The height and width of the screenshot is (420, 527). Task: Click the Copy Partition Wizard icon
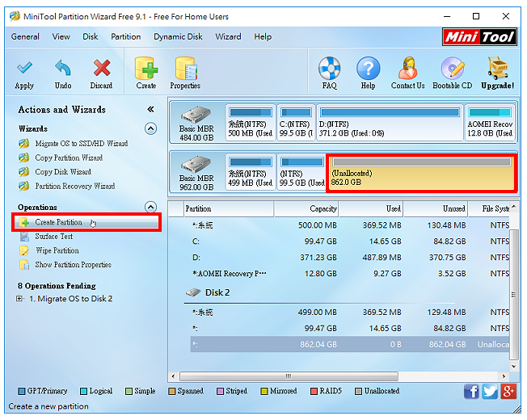[24, 157]
